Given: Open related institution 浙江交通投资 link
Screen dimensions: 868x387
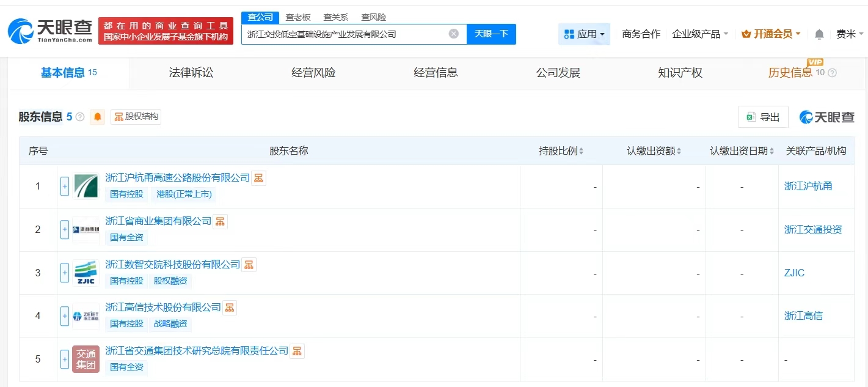Looking at the screenshot, I should coord(813,230).
